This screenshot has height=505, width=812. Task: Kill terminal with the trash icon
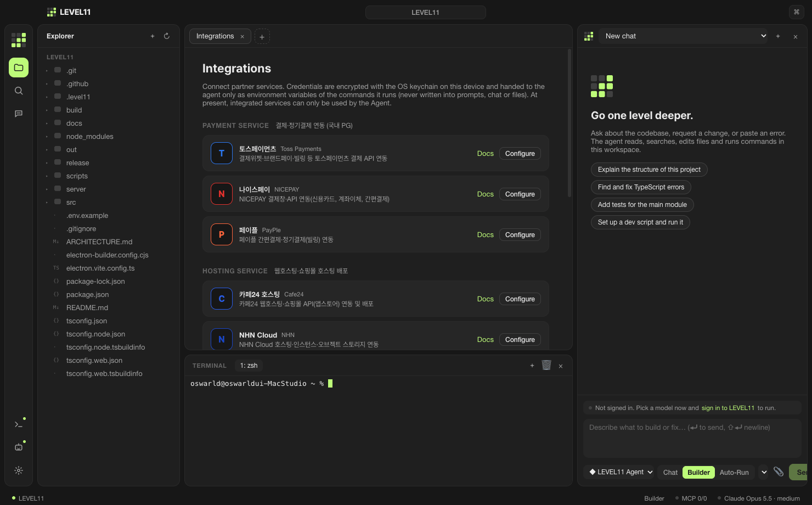tap(546, 366)
